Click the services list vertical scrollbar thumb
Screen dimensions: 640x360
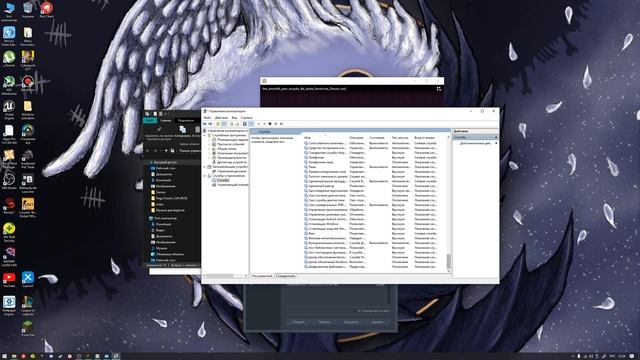coord(449,261)
